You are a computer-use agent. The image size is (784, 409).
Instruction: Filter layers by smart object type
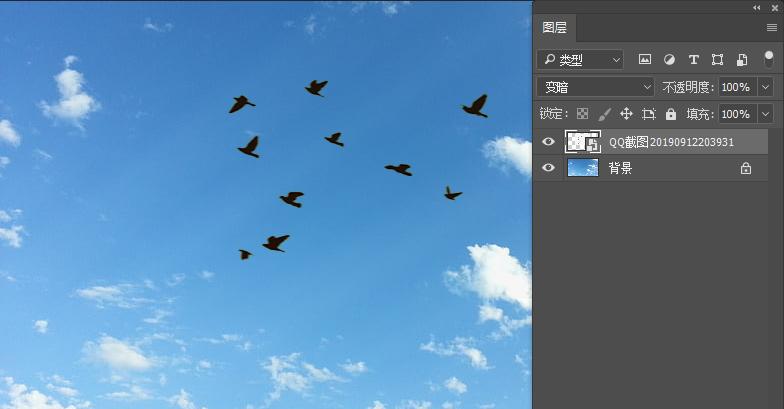coord(741,60)
